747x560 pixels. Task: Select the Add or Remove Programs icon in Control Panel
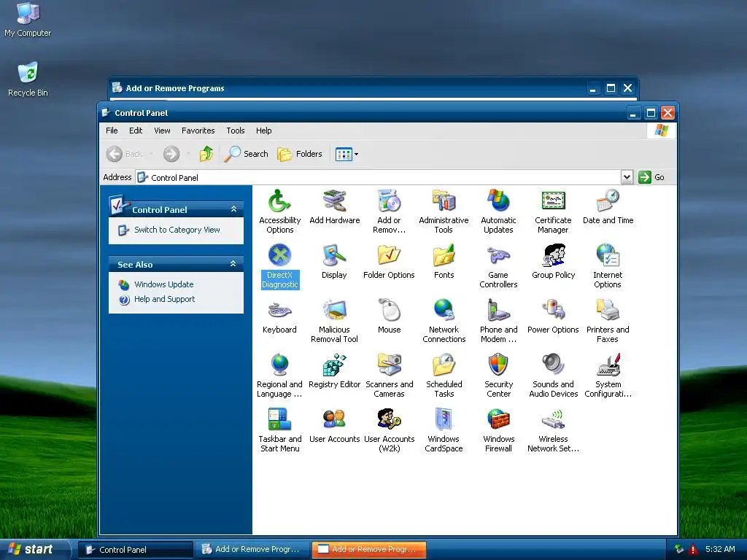point(390,211)
